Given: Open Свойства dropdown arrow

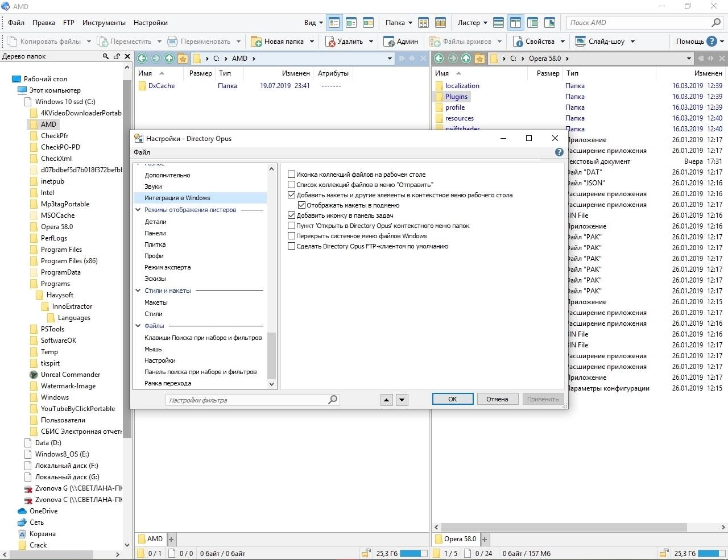Looking at the screenshot, I should tap(563, 42).
